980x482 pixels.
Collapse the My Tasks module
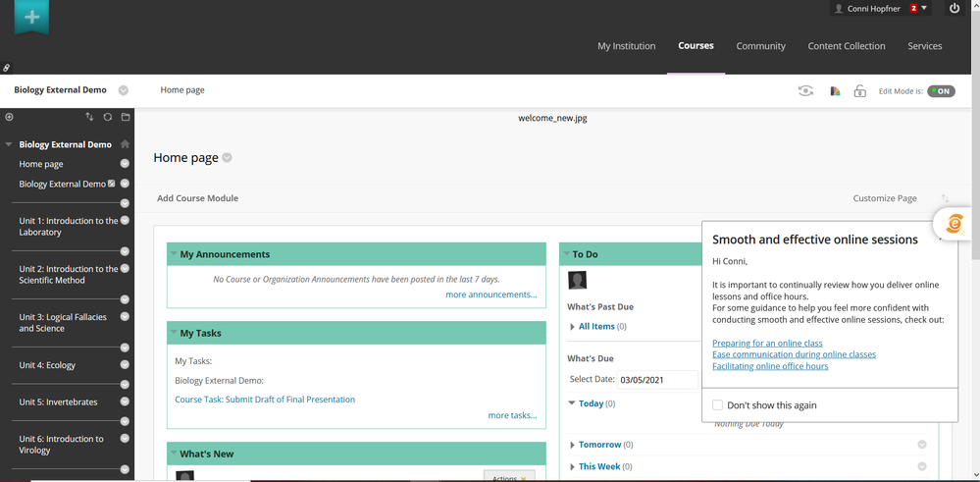174,333
